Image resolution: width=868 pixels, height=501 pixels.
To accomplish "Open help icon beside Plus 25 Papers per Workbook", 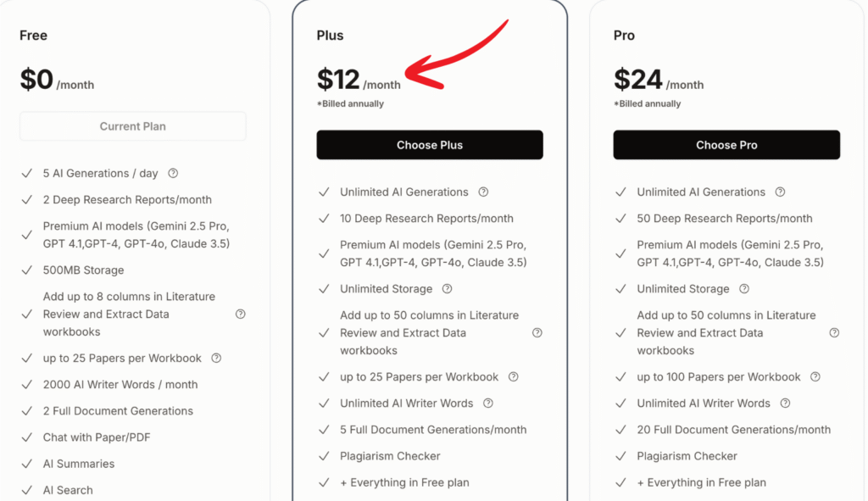I will pyautogui.click(x=513, y=376).
